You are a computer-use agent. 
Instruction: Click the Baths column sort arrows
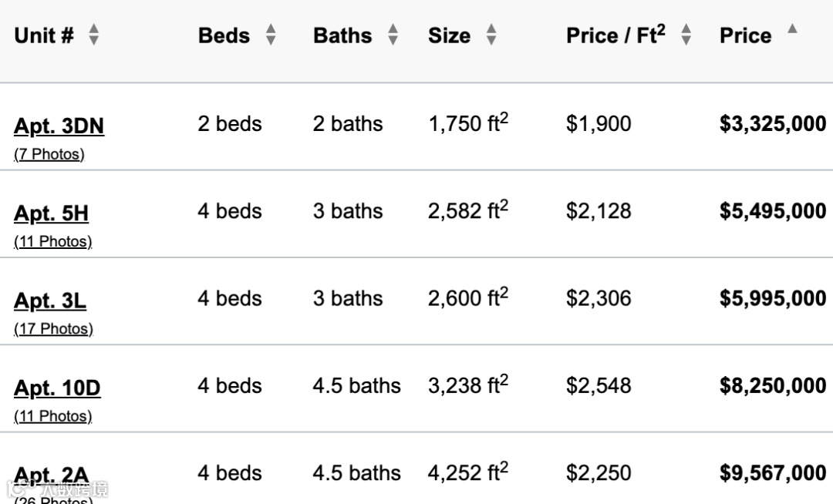(393, 35)
